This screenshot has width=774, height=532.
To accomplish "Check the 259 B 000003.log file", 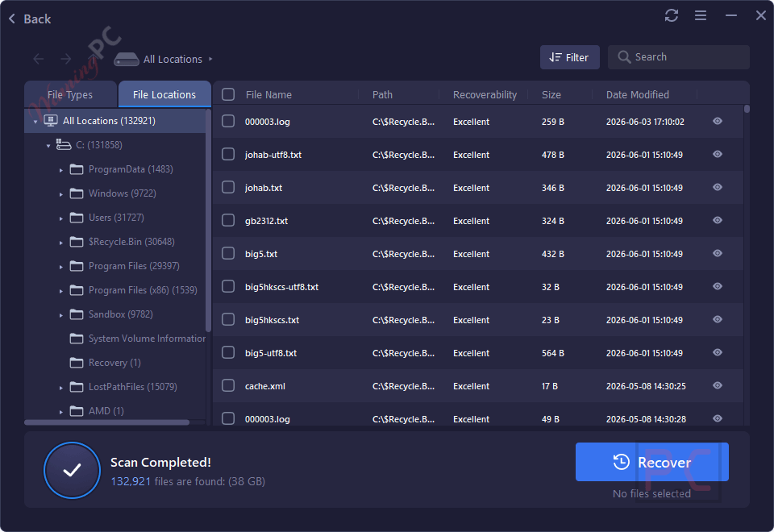I will pos(228,121).
